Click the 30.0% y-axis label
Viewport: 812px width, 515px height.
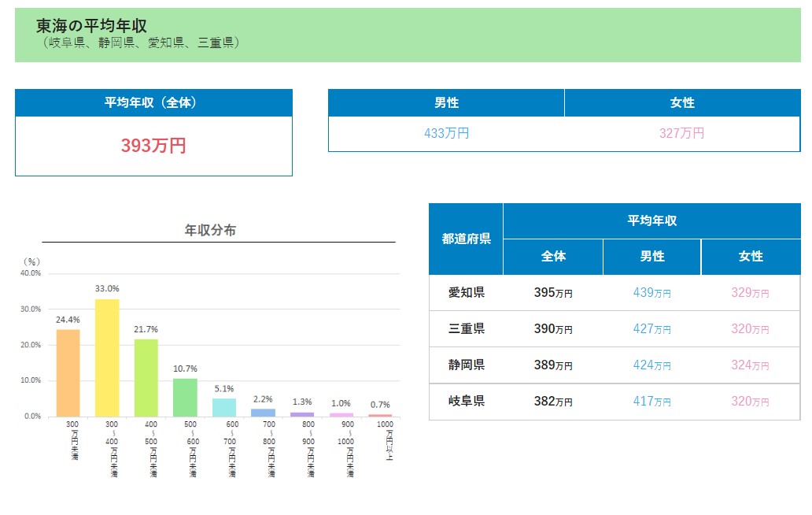pyautogui.click(x=31, y=309)
